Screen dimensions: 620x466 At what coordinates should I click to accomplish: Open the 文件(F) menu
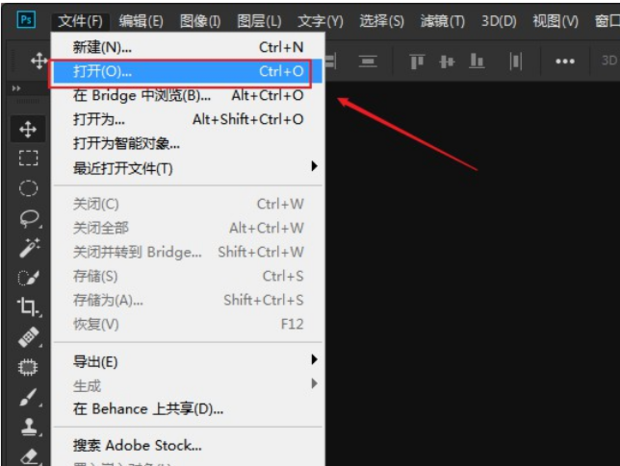80,21
